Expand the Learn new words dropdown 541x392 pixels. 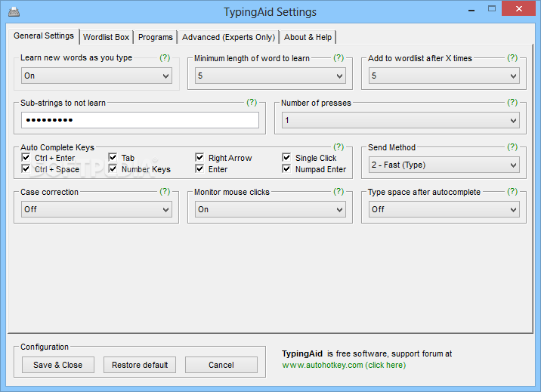point(97,76)
